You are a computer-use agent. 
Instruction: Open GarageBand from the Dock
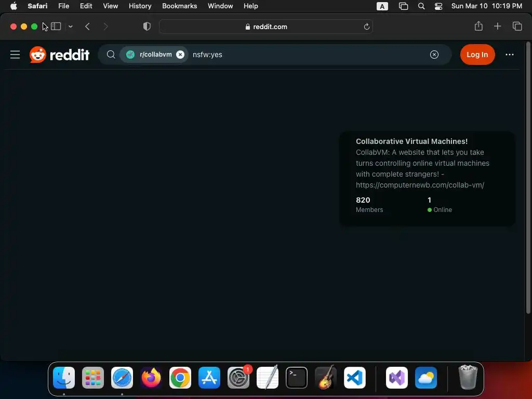(326, 378)
